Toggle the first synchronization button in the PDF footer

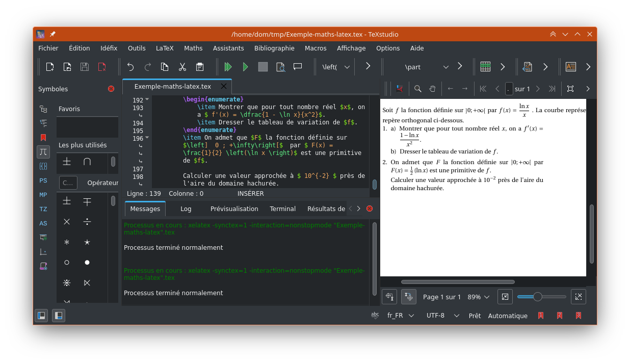390,297
